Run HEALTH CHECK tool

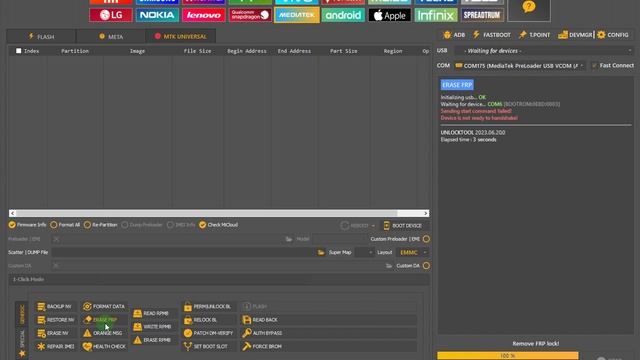[x=104, y=347]
